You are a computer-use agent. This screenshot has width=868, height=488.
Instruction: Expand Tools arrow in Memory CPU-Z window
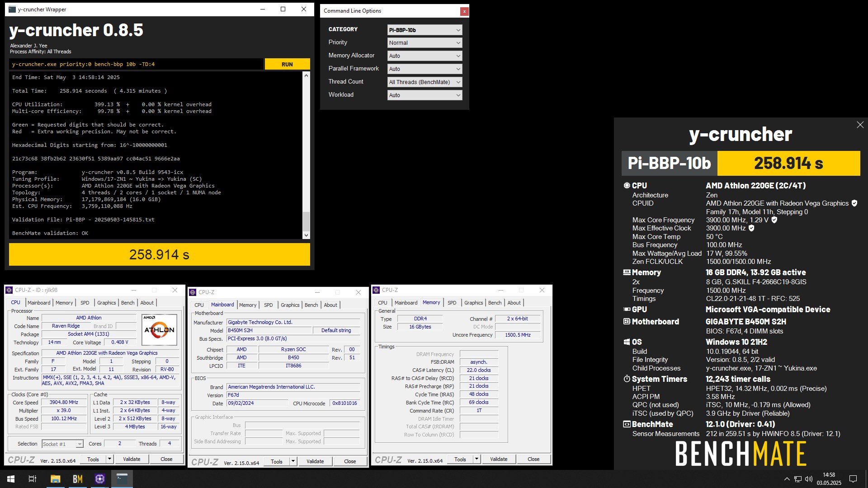coord(476,459)
